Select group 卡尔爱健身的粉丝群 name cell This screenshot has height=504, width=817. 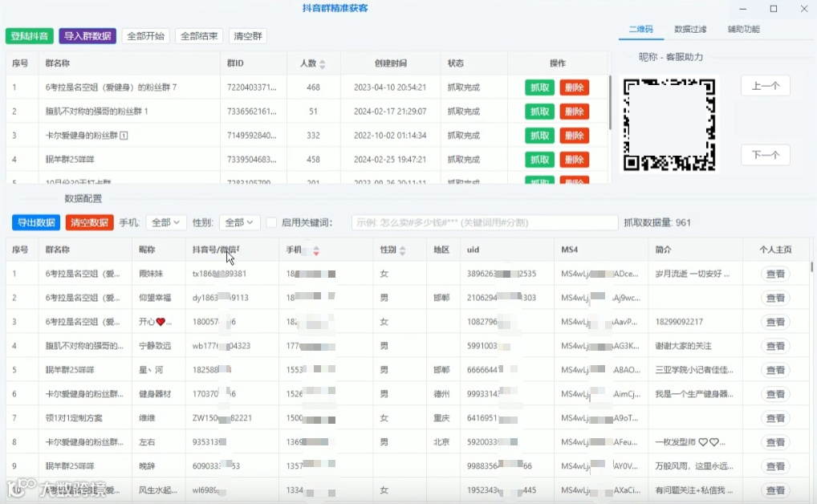pyautogui.click(x=87, y=136)
